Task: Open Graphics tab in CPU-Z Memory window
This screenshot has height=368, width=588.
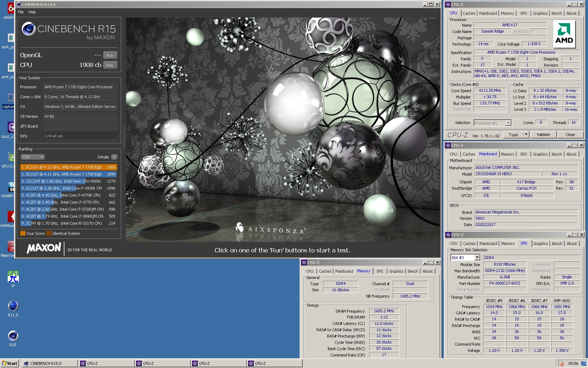Action: click(x=396, y=271)
